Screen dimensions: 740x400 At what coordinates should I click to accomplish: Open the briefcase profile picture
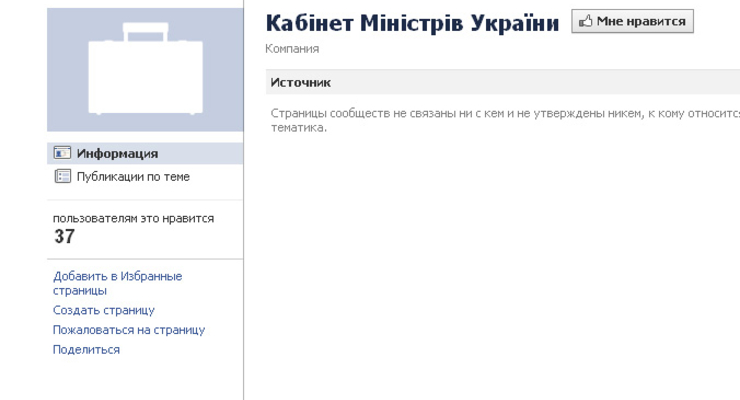point(145,69)
